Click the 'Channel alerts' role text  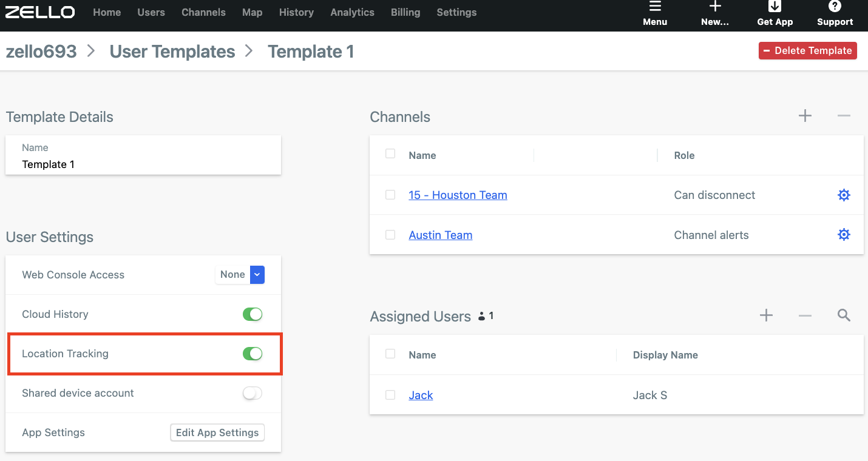point(711,235)
